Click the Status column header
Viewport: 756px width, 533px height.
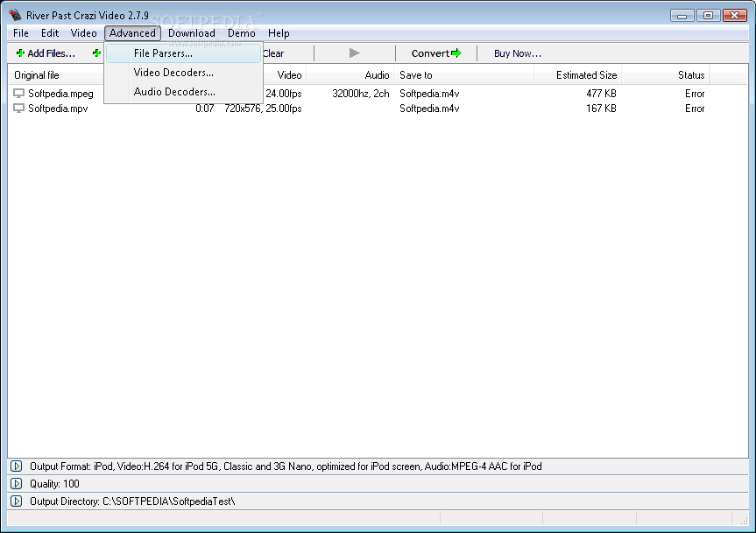click(x=666, y=75)
